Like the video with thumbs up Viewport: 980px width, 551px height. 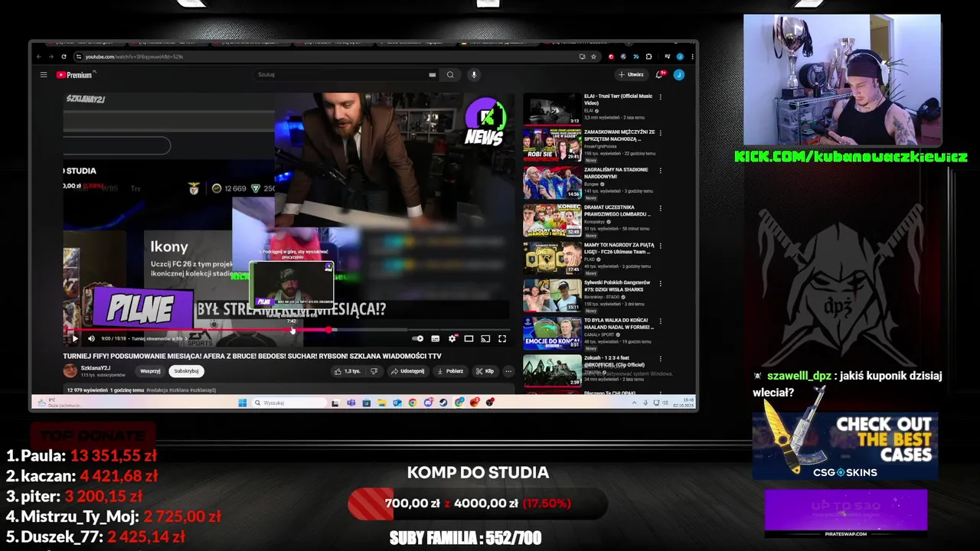click(348, 371)
